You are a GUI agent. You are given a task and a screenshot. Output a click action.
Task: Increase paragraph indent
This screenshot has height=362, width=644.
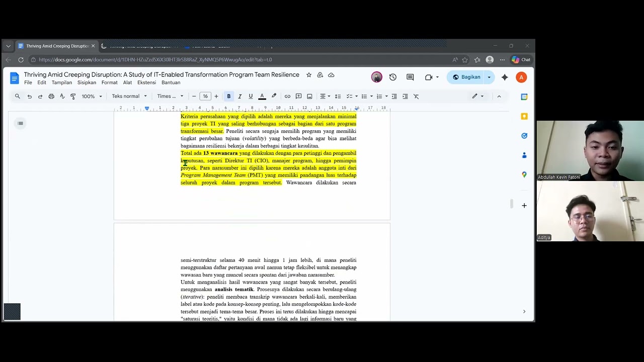tap(405, 96)
